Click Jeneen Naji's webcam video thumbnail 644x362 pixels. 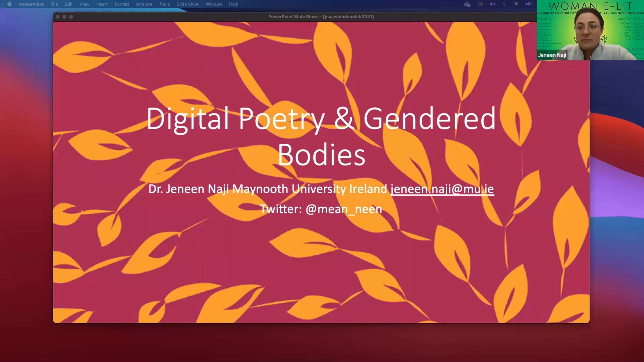pos(590,30)
